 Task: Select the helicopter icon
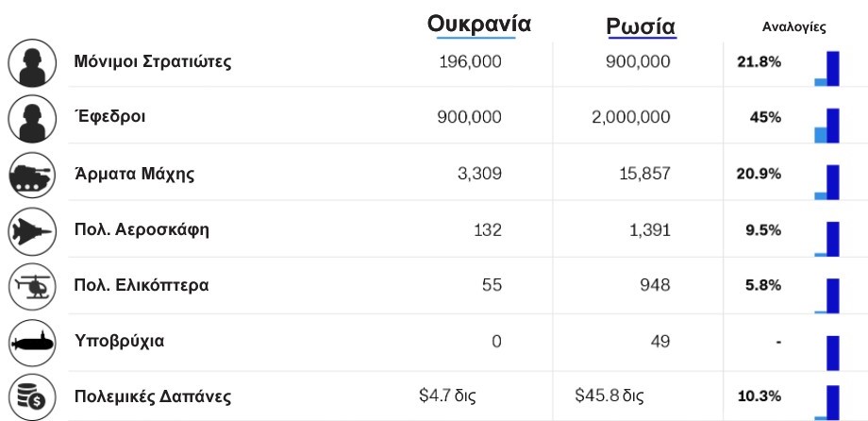pyautogui.click(x=32, y=287)
